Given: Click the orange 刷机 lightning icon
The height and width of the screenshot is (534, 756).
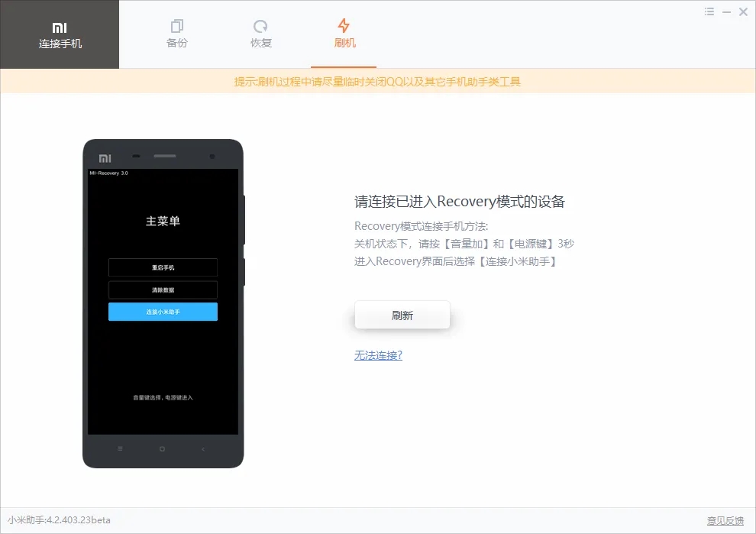Looking at the screenshot, I should tap(344, 24).
